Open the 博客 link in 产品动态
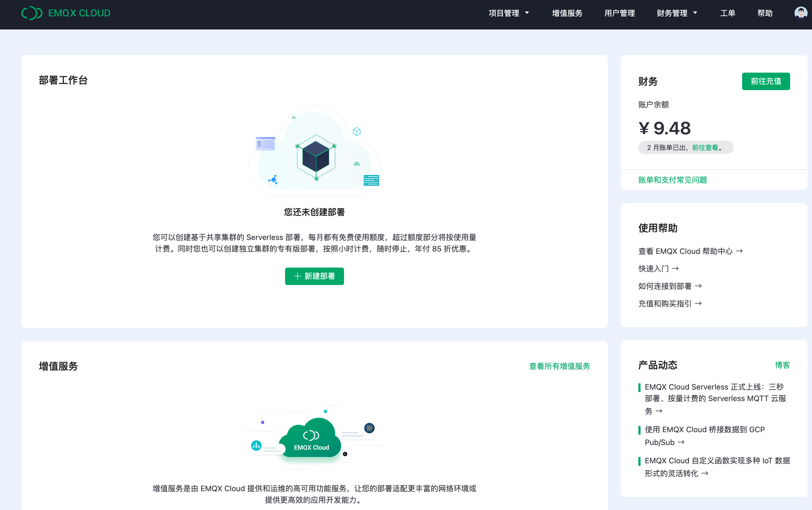This screenshot has width=812, height=510. 783,365
